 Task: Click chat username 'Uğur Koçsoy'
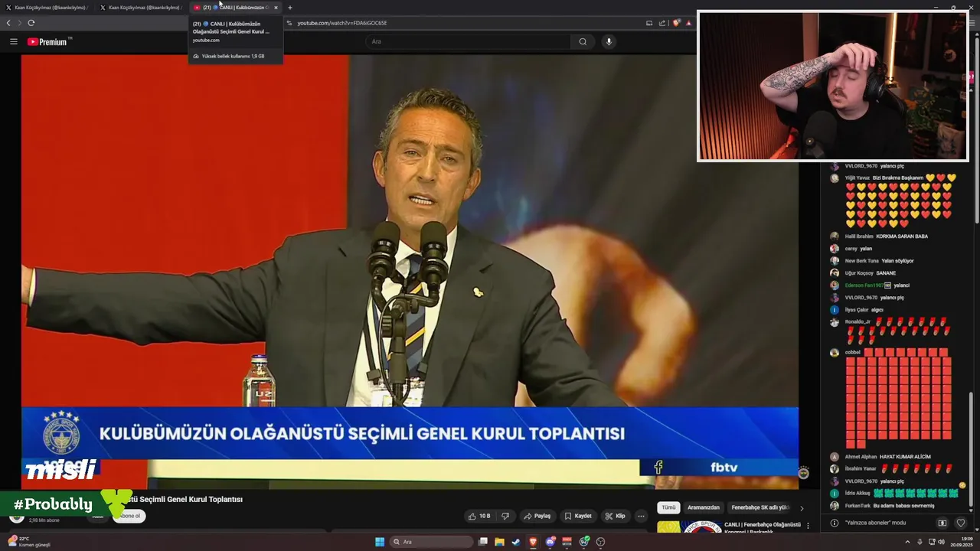click(859, 273)
